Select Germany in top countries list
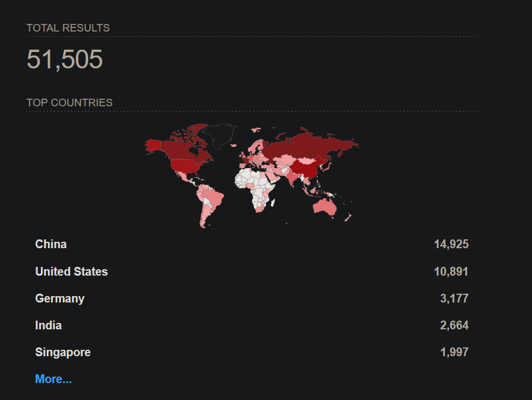This screenshot has height=400, width=532. pos(60,298)
